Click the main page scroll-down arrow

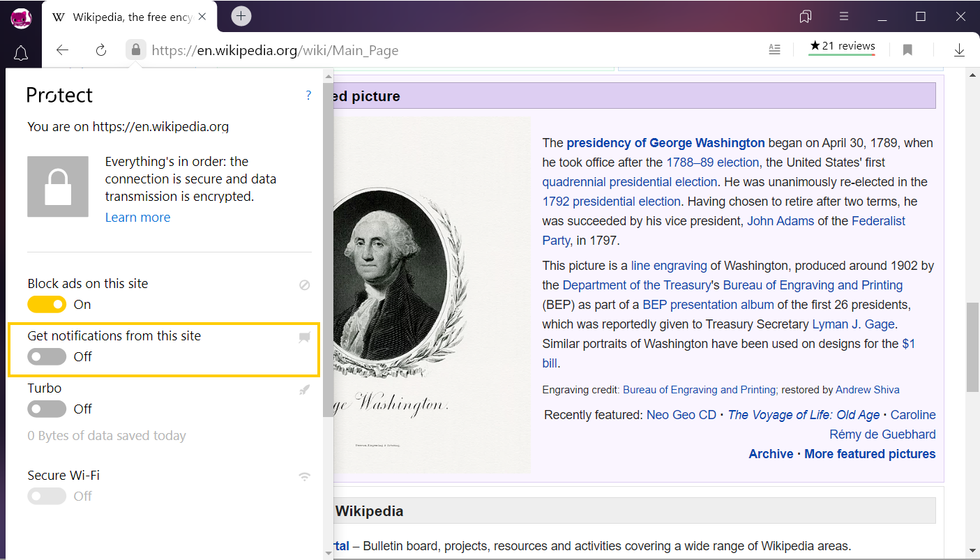pos(973,551)
